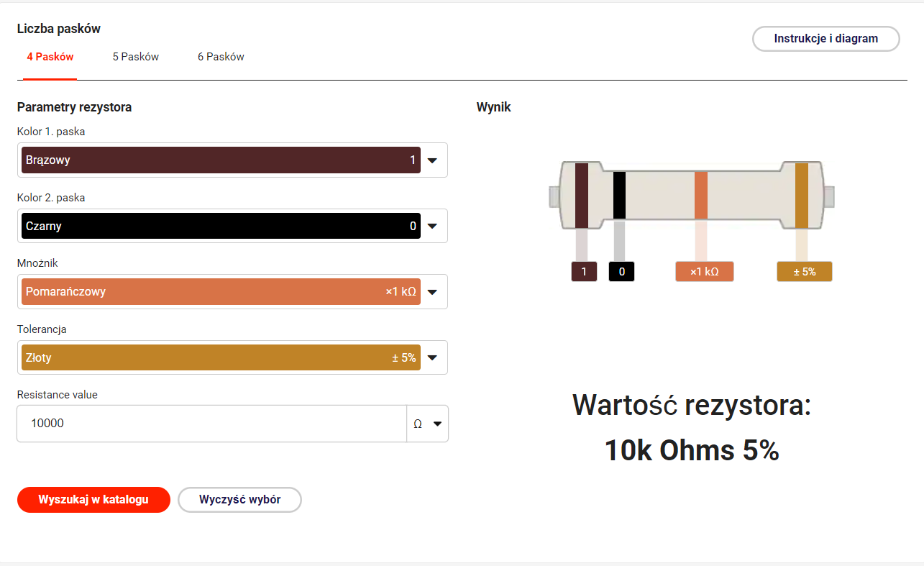Click the "± 5%" label below the resistor
Image resolution: width=924 pixels, height=566 pixels.
point(805,271)
